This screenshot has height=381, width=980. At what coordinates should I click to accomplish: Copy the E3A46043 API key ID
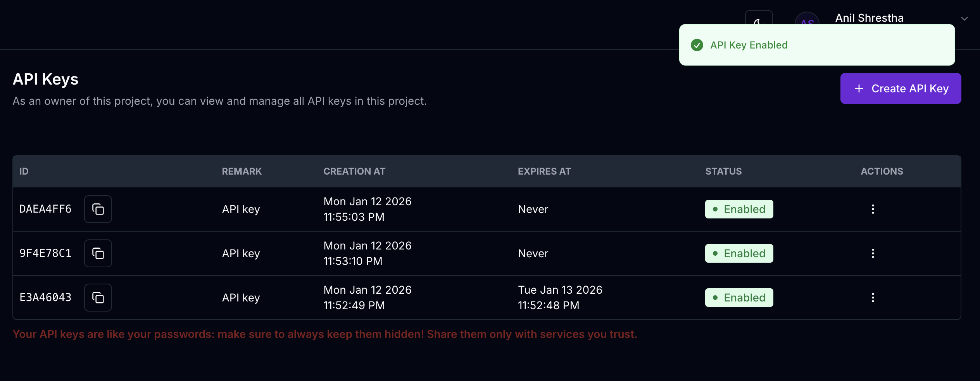click(98, 298)
